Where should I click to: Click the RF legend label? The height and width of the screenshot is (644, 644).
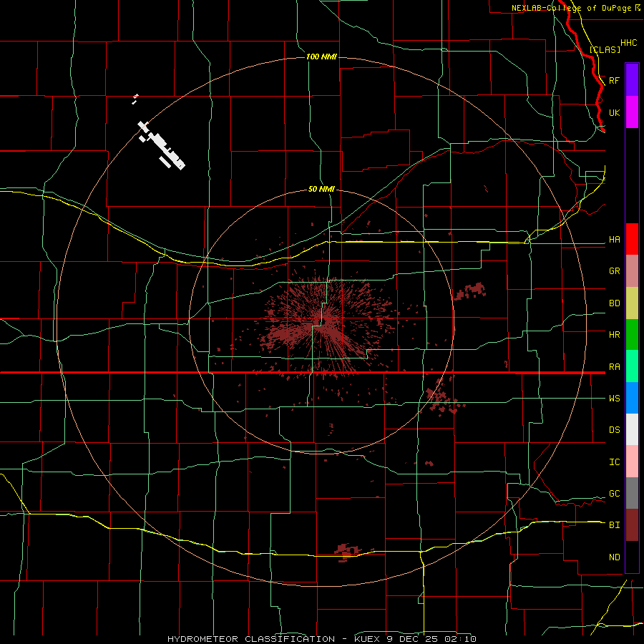[x=614, y=80]
